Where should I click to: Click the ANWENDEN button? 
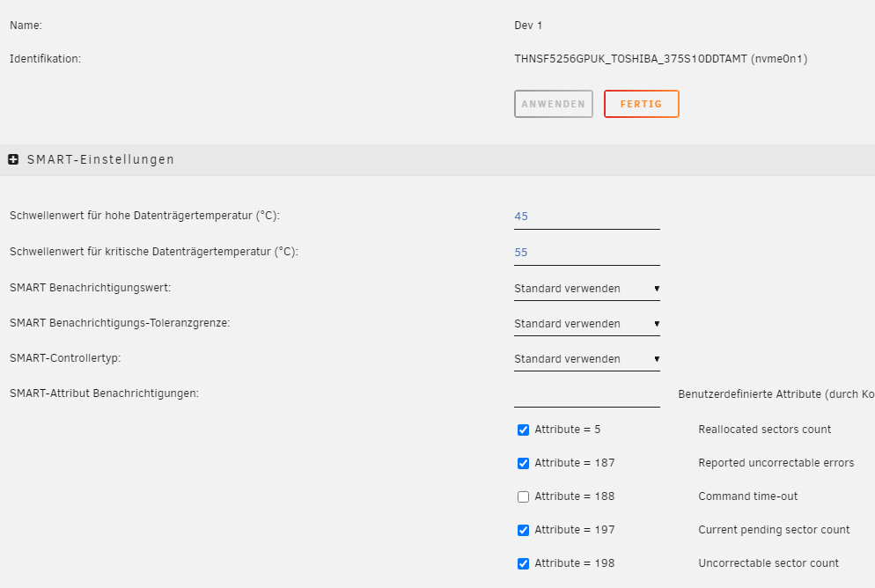coord(553,104)
